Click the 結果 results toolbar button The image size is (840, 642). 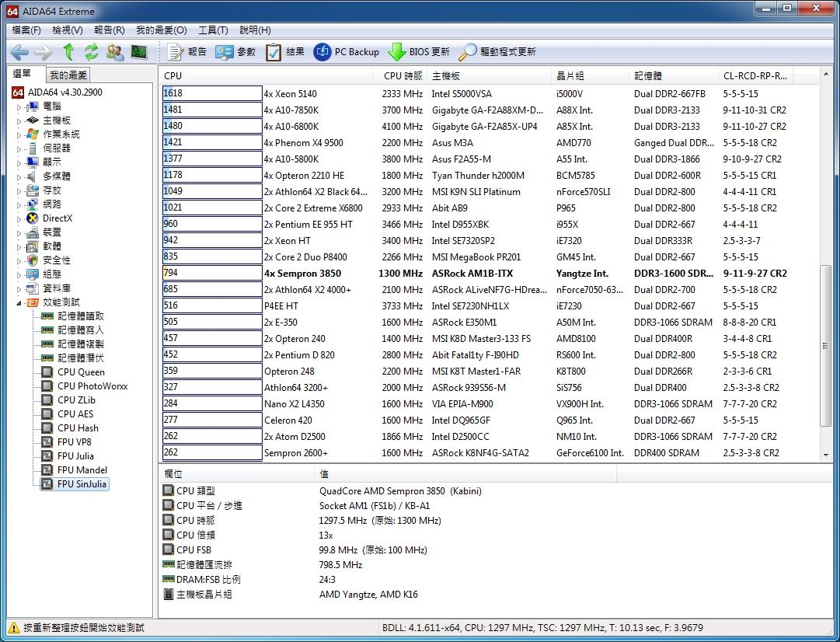[285, 52]
